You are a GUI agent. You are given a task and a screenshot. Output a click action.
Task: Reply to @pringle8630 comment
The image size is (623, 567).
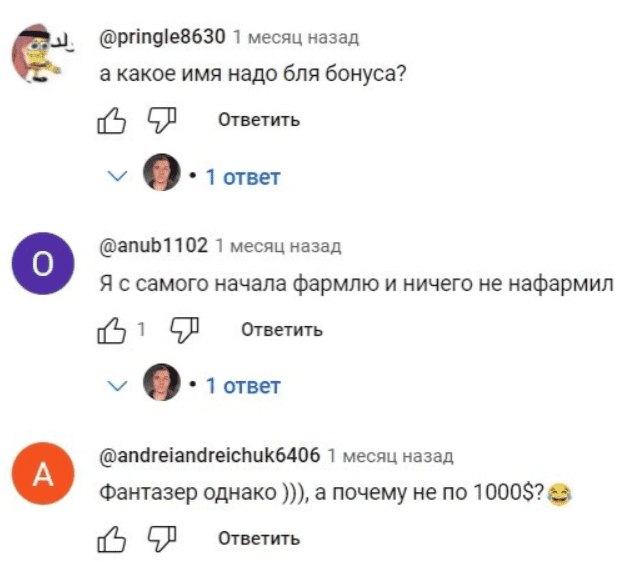pos(258,121)
